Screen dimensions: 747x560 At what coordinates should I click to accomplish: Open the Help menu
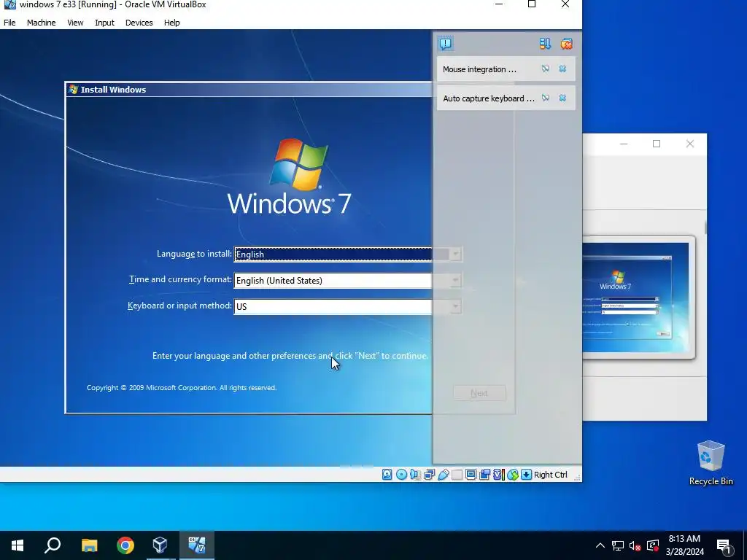click(x=171, y=23)
